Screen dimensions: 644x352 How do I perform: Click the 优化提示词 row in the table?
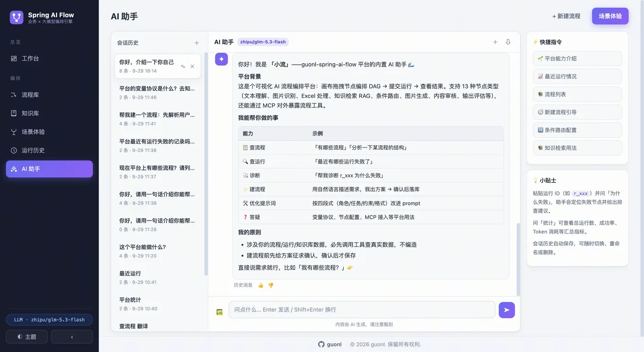(x=371, y=203)
